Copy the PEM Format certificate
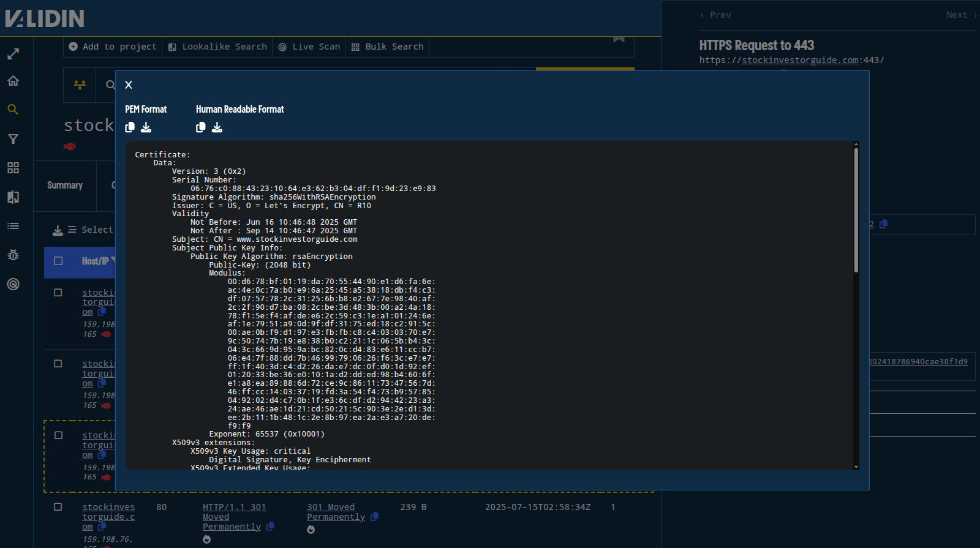 point(130,127)
